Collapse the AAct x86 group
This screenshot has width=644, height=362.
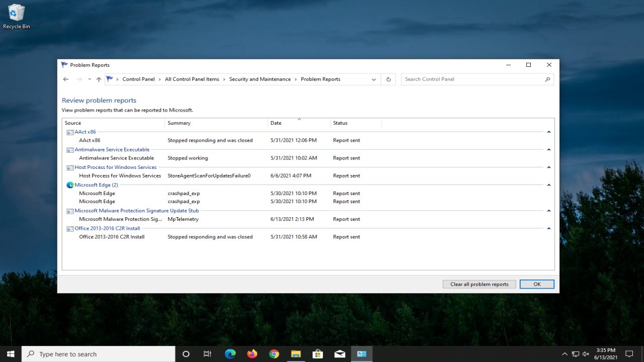pyautogui.click(x=549, y=132)
